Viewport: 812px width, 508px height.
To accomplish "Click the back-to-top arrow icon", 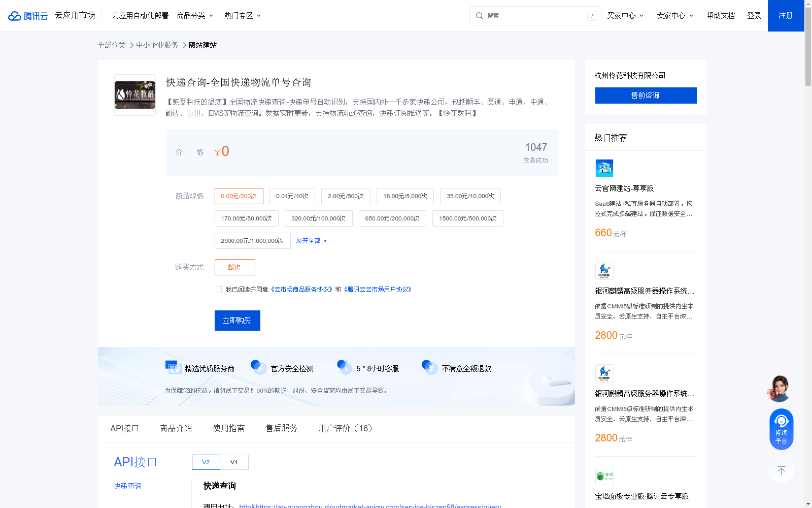I will pyautogui.click(x=782, y=470).
